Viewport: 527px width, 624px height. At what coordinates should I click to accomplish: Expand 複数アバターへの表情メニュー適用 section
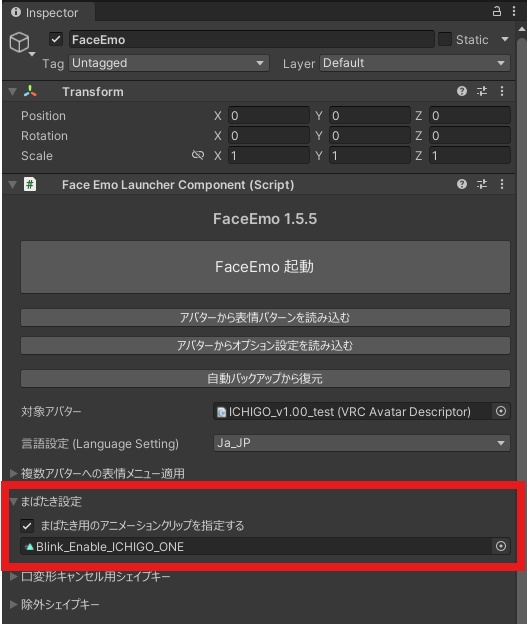pos(13,473)
